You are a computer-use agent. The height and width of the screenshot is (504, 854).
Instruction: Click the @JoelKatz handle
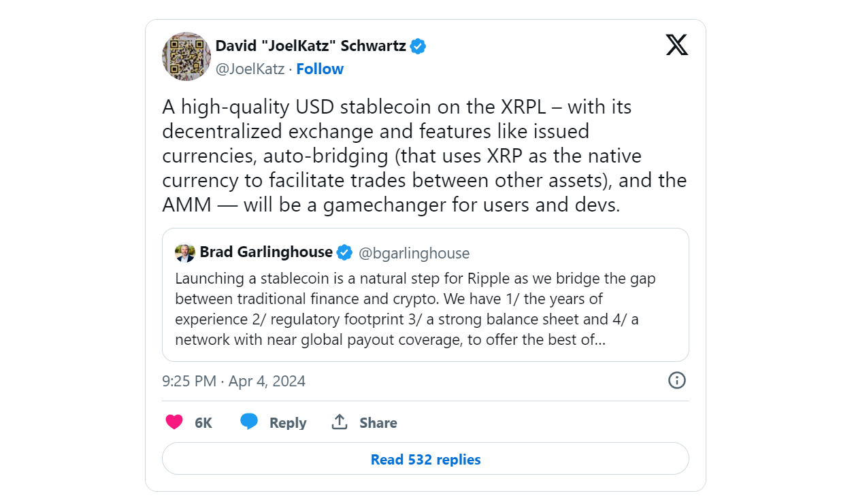click(x=250, y=69)
